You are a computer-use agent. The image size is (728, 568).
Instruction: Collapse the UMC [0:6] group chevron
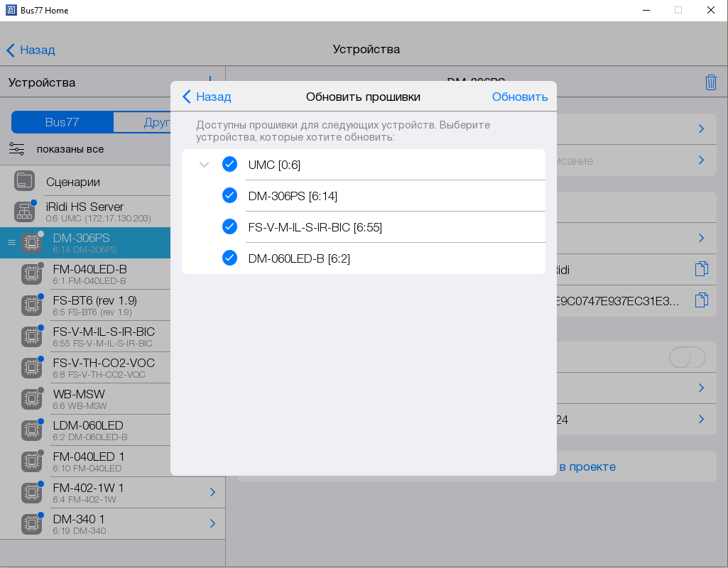(205, 165)
